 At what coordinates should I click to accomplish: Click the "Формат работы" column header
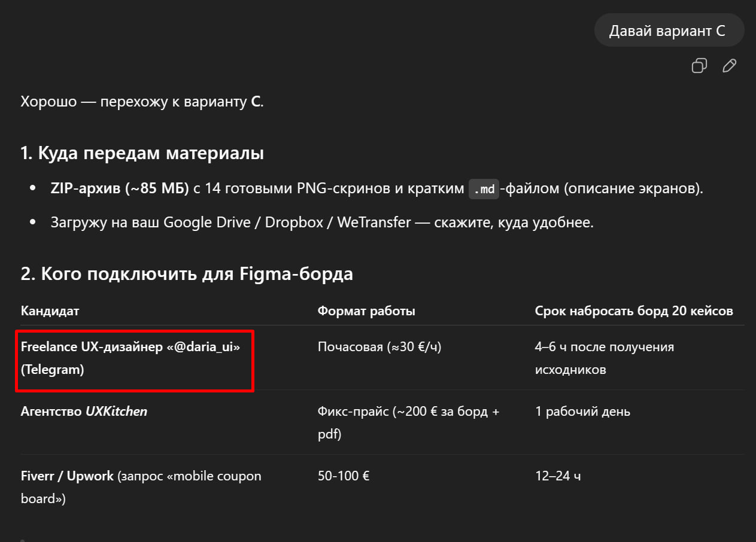click(366, 311)
